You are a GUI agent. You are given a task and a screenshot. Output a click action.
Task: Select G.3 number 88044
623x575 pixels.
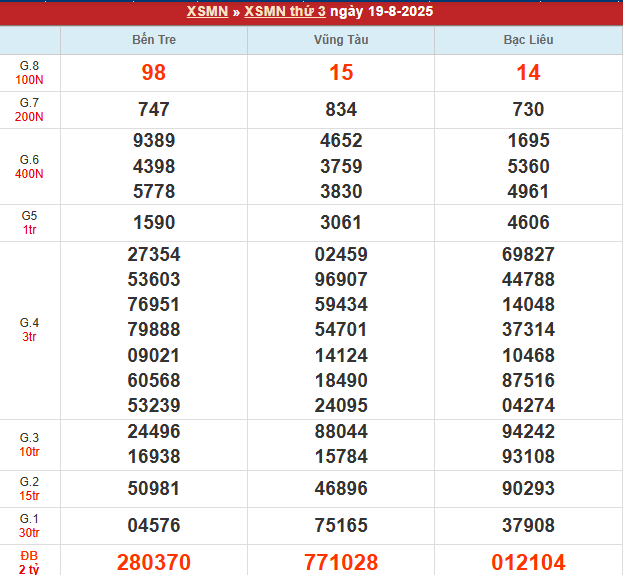341,432
